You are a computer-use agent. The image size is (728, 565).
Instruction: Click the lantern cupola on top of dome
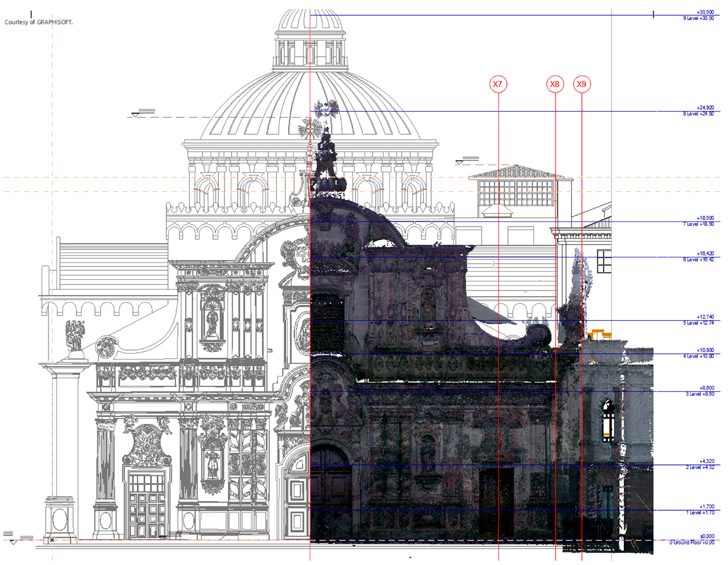tap(310, 47)
